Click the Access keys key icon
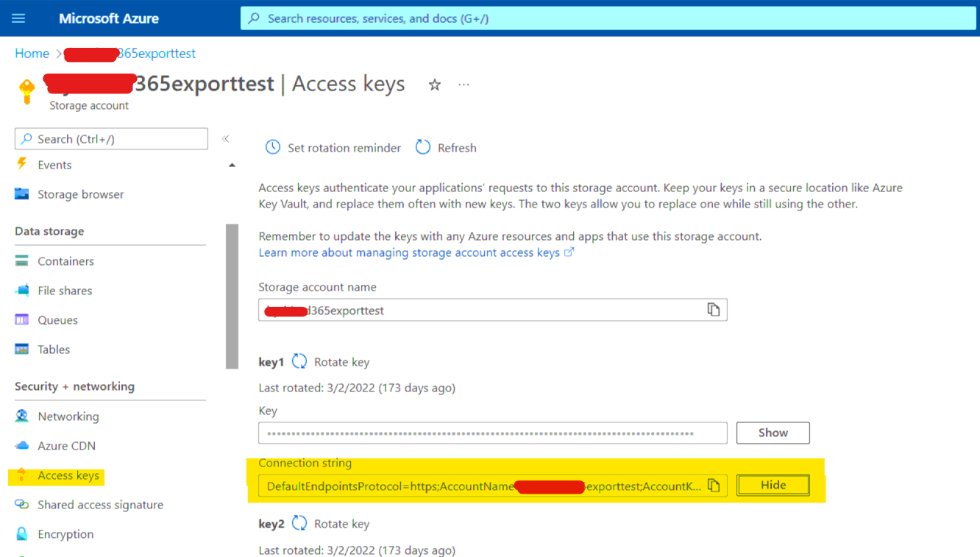This screenshot has width=980, height=557. [x=22, y=475]
